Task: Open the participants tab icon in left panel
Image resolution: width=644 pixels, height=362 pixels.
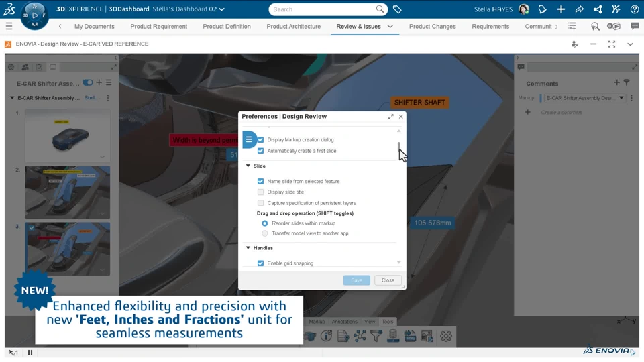Action: point(25,67)
